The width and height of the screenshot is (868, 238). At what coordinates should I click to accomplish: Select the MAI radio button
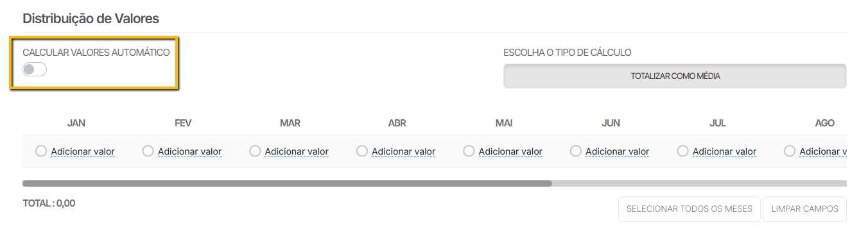(x=469, y=151)
